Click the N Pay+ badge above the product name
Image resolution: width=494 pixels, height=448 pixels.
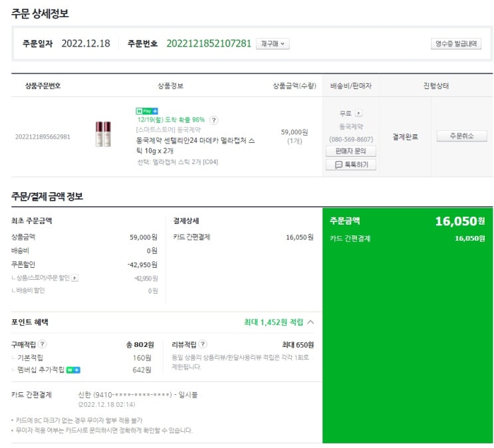point(147,110)
